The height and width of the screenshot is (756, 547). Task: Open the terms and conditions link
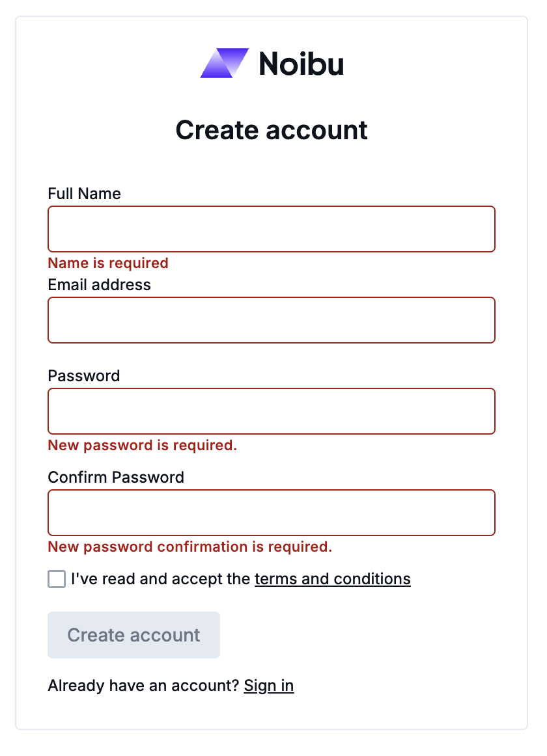[332, 578]
